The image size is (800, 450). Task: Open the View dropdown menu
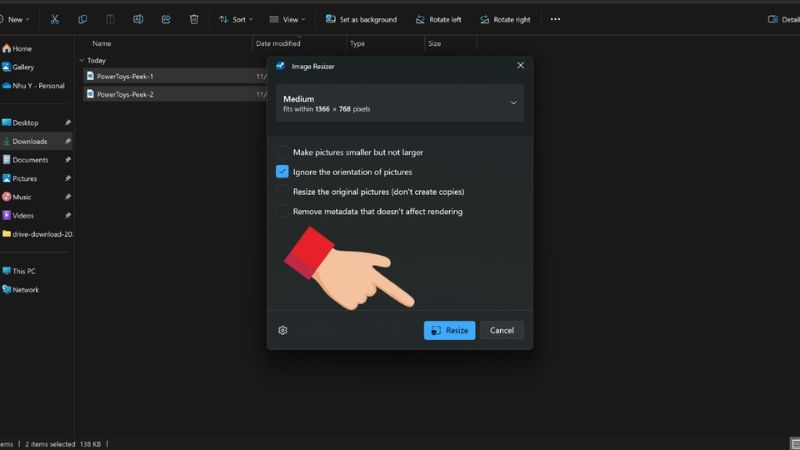click(289, 19)
